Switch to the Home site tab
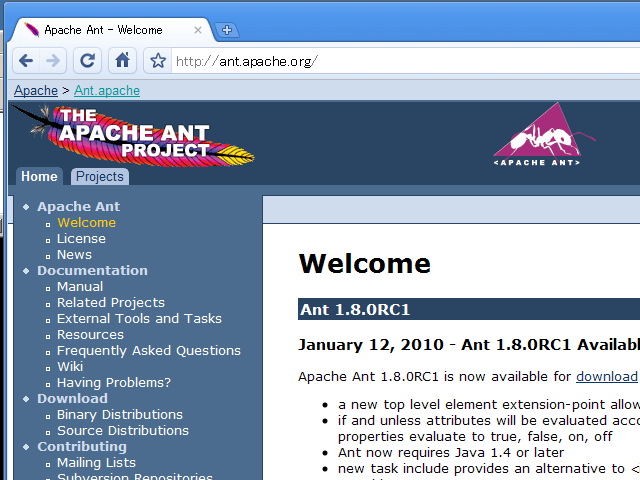The width and height of the screenshot is (640, 480). (39, 176)
